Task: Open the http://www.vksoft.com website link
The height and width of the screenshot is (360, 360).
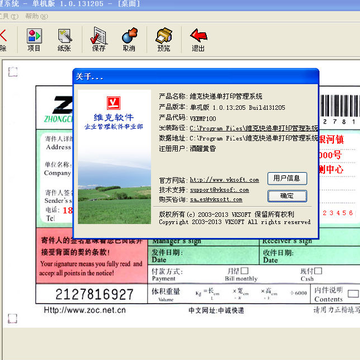Action: (x=224, y=180)
